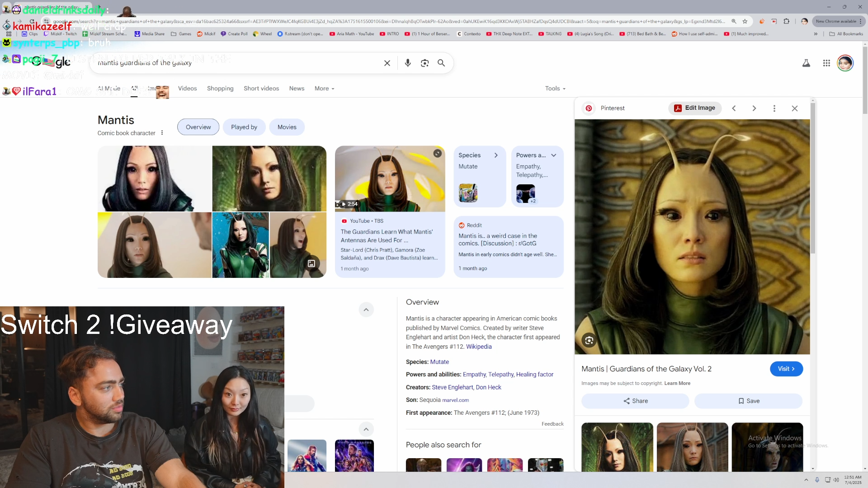Open Search by image (Lens) icon

pos(425,63)
